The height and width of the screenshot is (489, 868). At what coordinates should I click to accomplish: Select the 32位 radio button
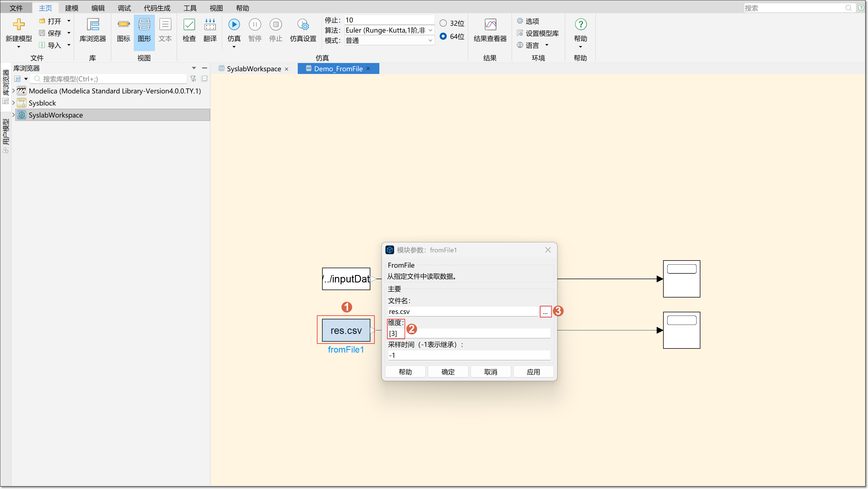443,23
